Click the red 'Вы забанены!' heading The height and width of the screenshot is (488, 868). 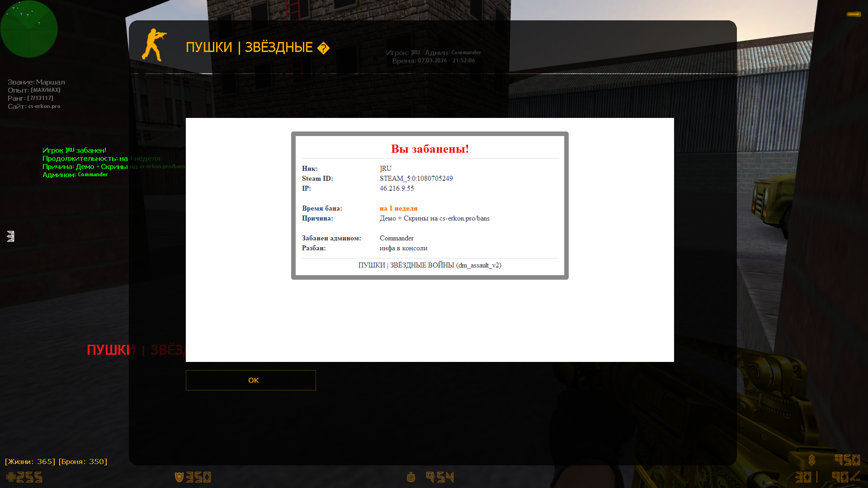point(429,149)
